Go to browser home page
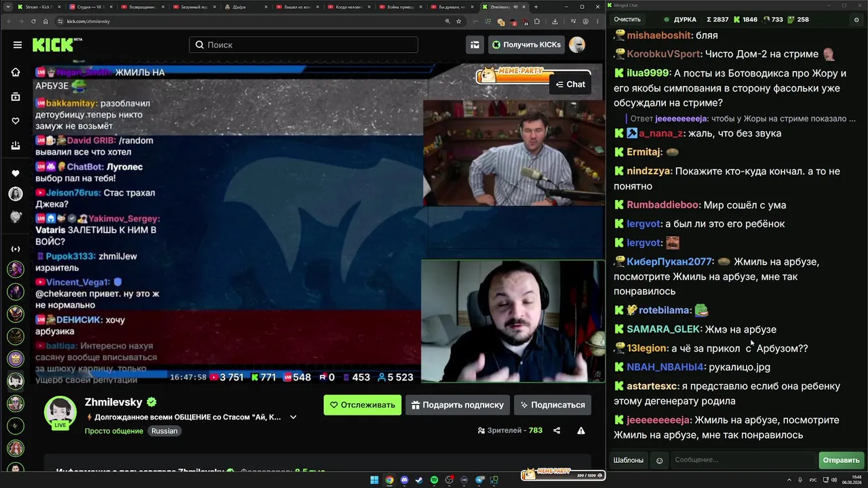This screenshot has width=868, height=488. point(45,21)
